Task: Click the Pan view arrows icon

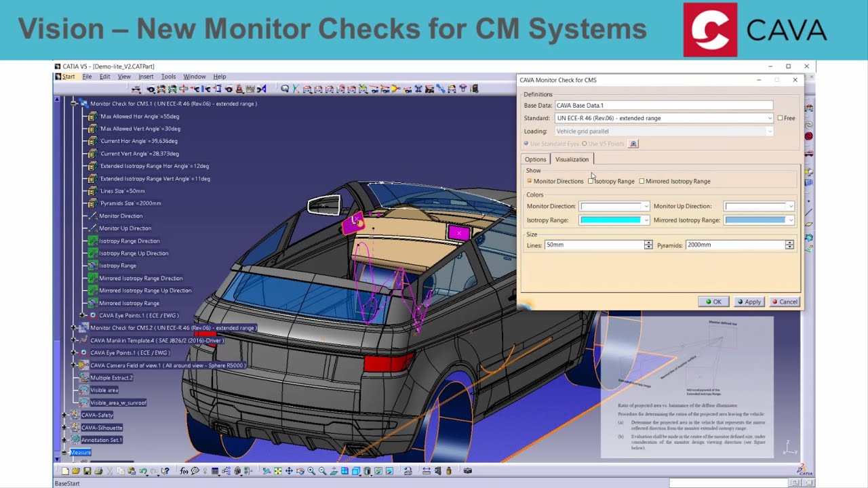Action: pos(289,471)
